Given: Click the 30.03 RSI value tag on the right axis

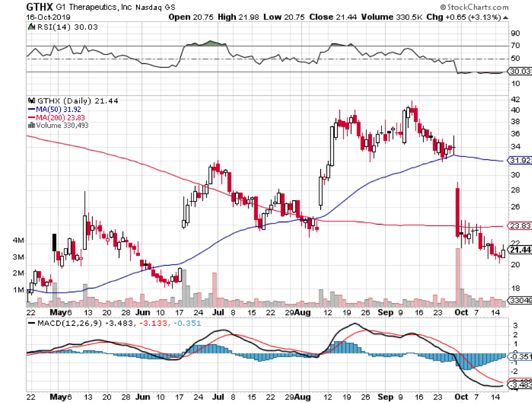Looking at the screenshot, I should (x=519, y=71).
